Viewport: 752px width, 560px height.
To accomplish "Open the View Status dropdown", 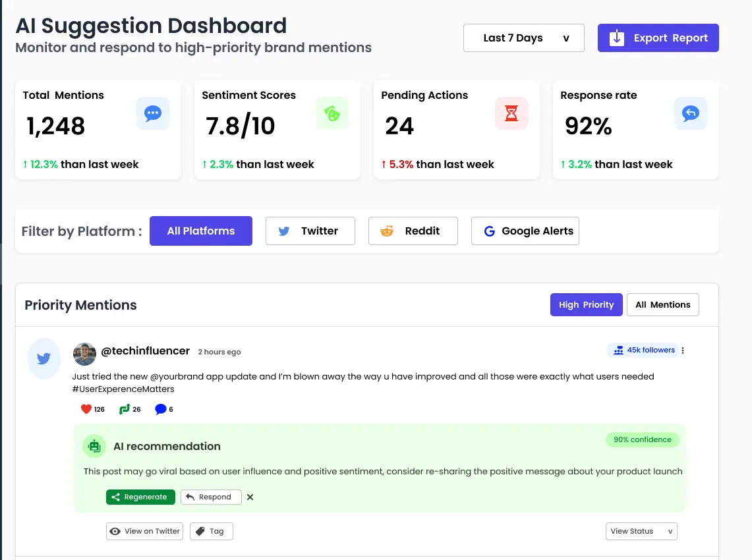I will click(641, 531).
